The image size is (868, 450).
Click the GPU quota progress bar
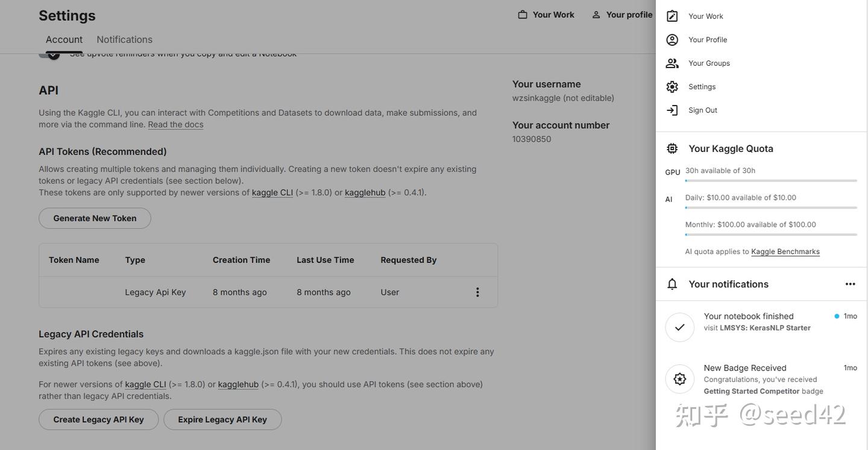tap(771, 180)
